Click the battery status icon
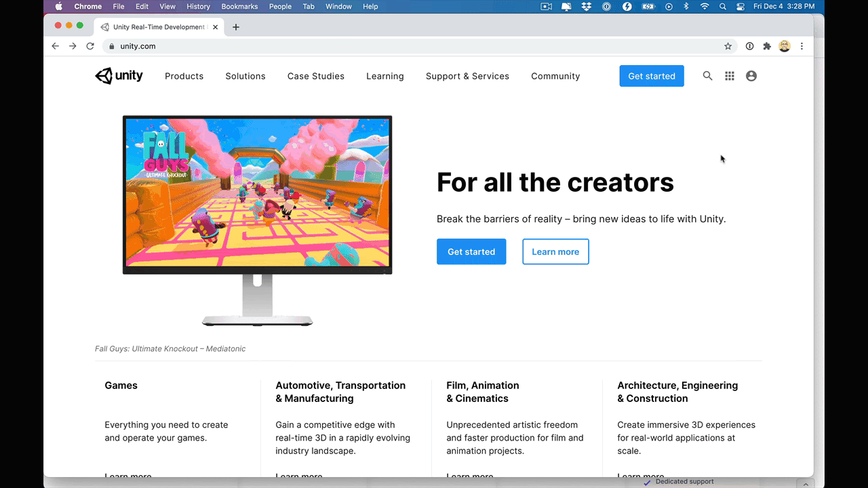 coord(648,6)
